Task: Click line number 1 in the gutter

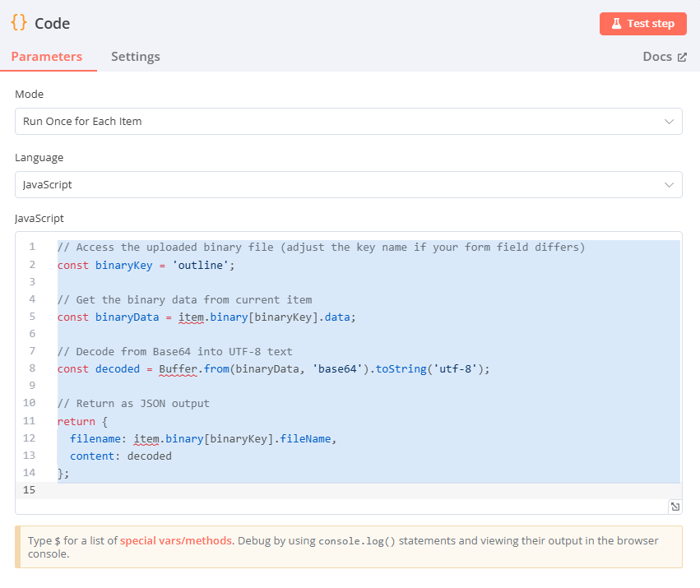Action: (32, 247)
